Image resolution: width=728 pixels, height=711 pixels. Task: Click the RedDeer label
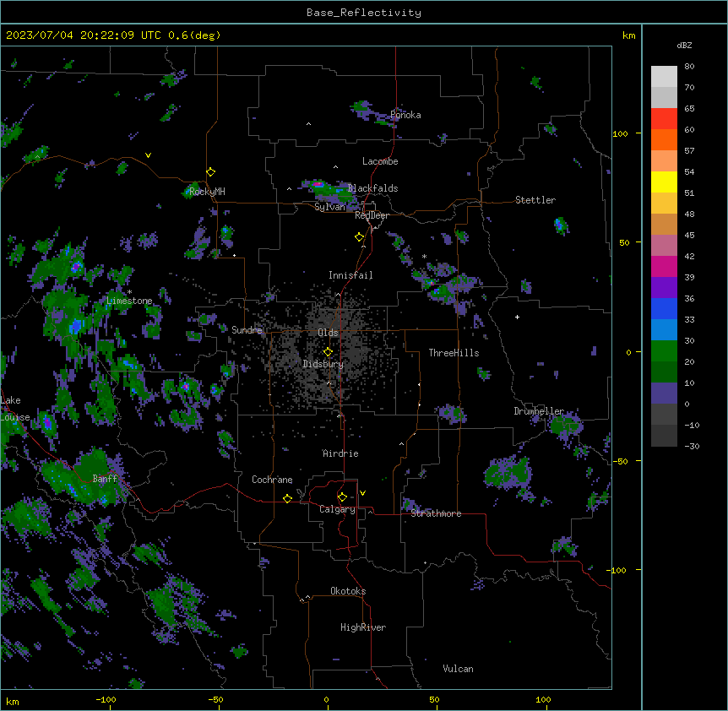click(372, 215)
